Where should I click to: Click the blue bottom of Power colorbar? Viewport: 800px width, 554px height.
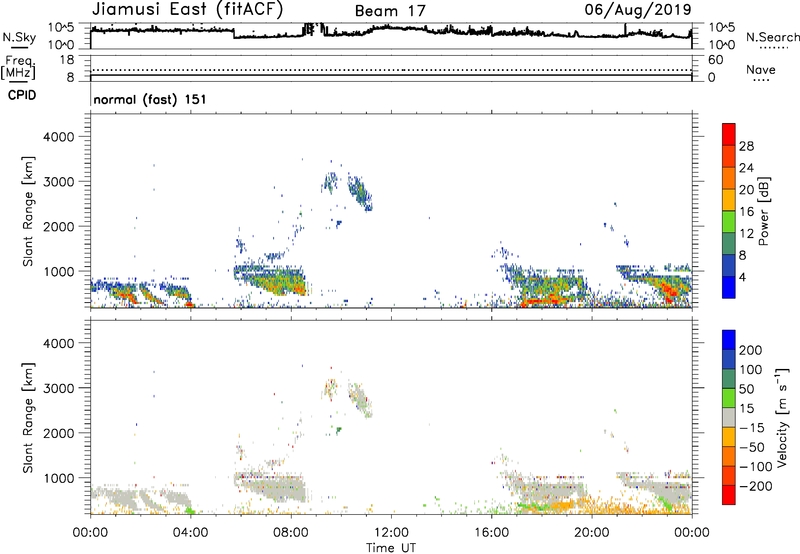click(x=729, y=287)
